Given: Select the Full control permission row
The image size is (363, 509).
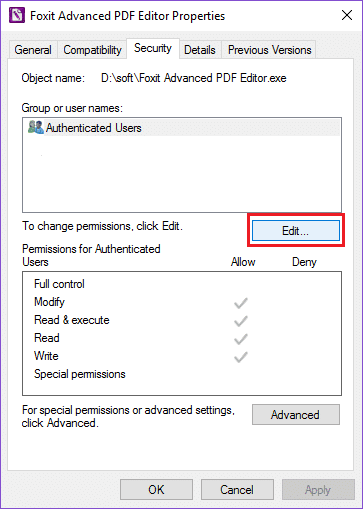Looking at the screenshot, I should click(x=182, y=284).
